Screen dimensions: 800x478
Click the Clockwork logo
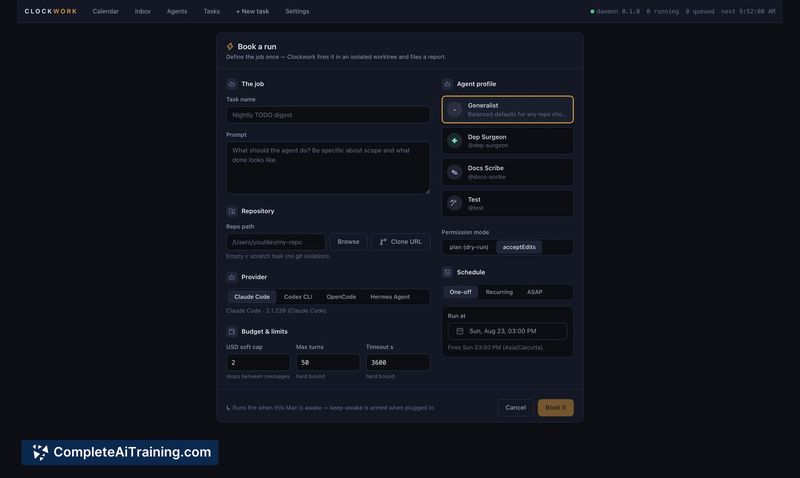[x=51, y=11]
